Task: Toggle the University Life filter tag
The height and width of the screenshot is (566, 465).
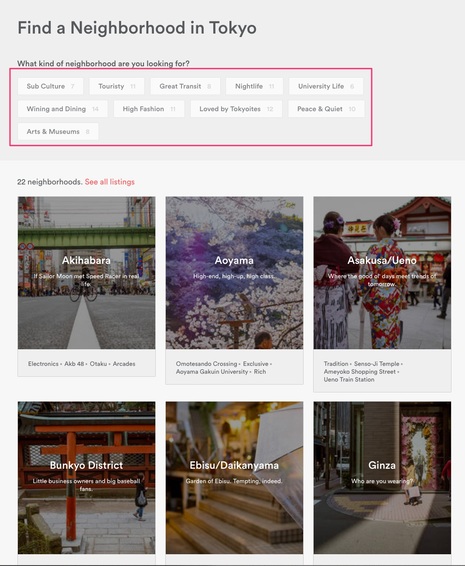Action: tap(326, 86)
